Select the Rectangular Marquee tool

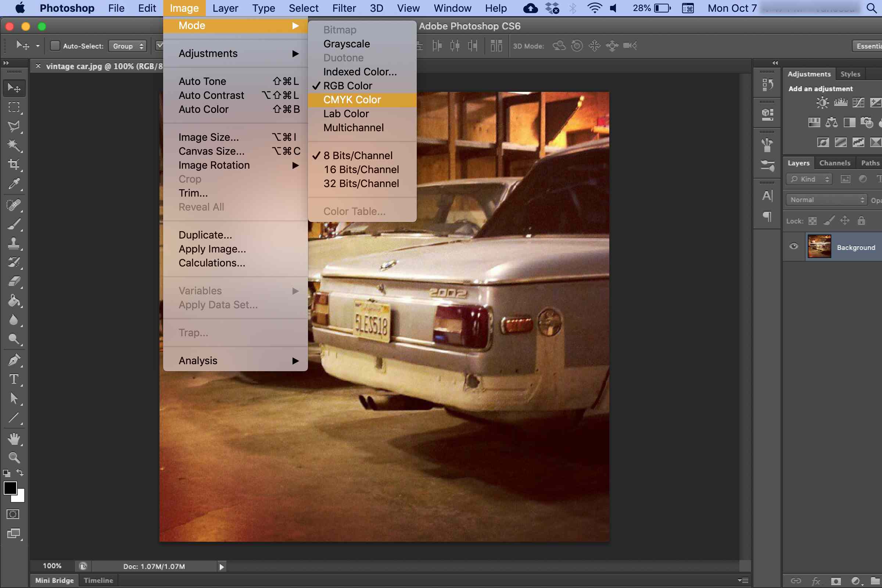(14, 107)
